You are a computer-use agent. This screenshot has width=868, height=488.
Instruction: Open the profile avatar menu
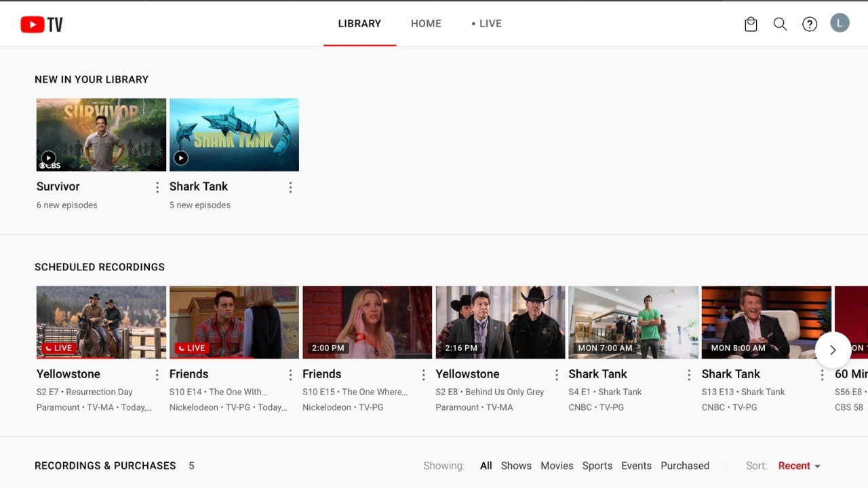tap(840, 22)
